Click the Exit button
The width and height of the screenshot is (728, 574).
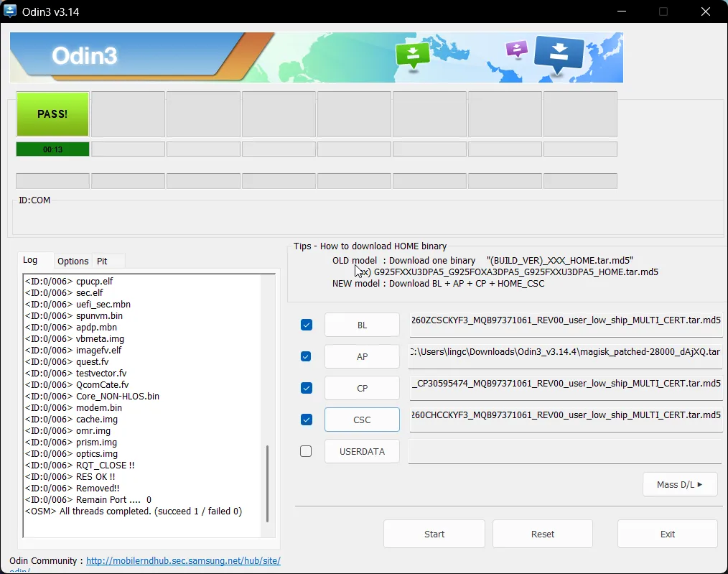[x=667, y=534]
